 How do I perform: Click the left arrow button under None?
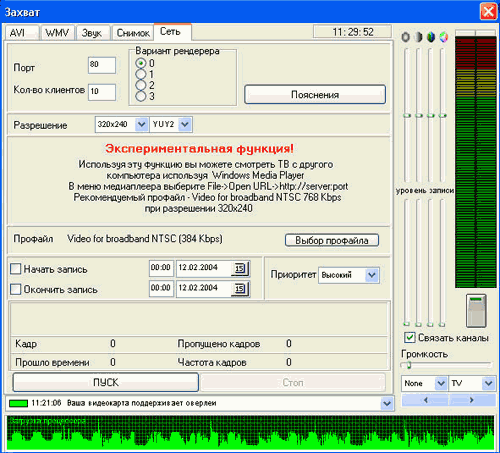click(426, 400)
